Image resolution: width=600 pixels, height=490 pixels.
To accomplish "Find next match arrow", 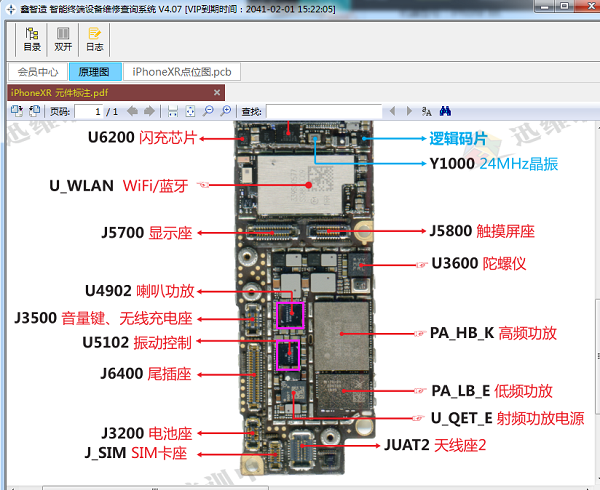I will coord(409,111).
